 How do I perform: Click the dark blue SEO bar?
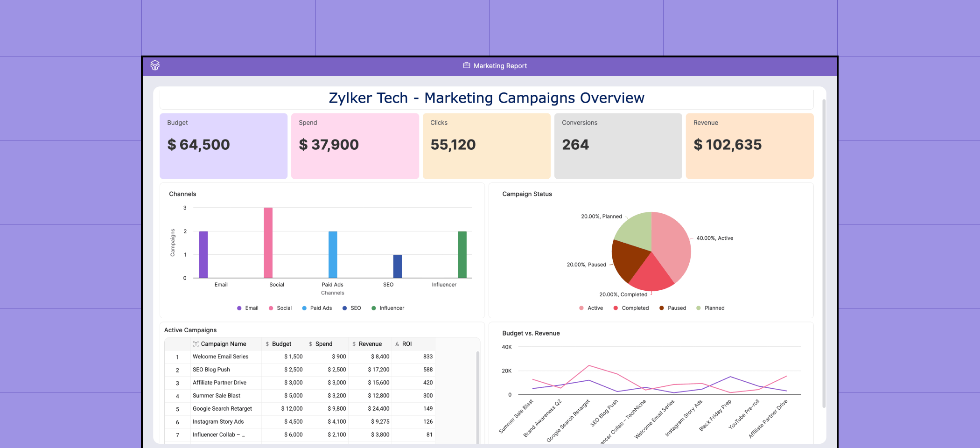[x=398, y=266]
